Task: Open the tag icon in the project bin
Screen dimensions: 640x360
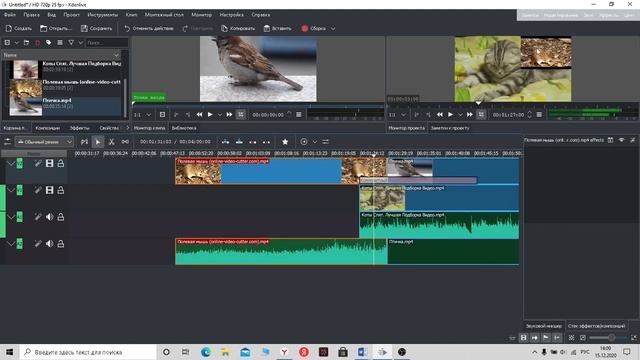Action: click(49, 42)
